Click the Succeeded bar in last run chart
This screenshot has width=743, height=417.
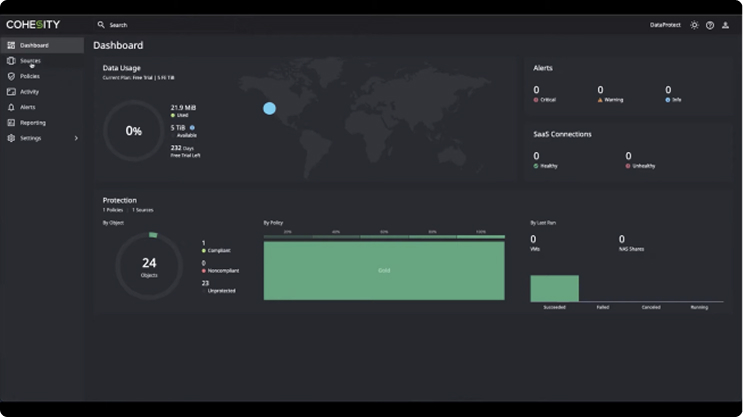tap(554, 288)
